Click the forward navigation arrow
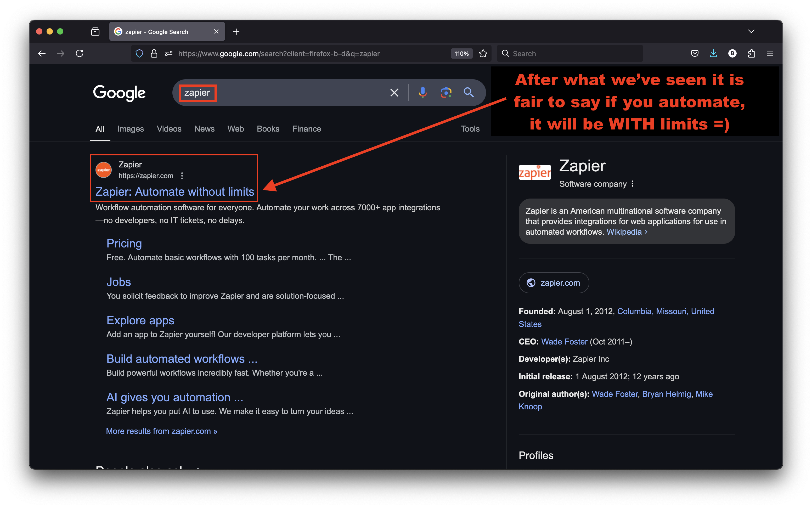 (60, 53)
